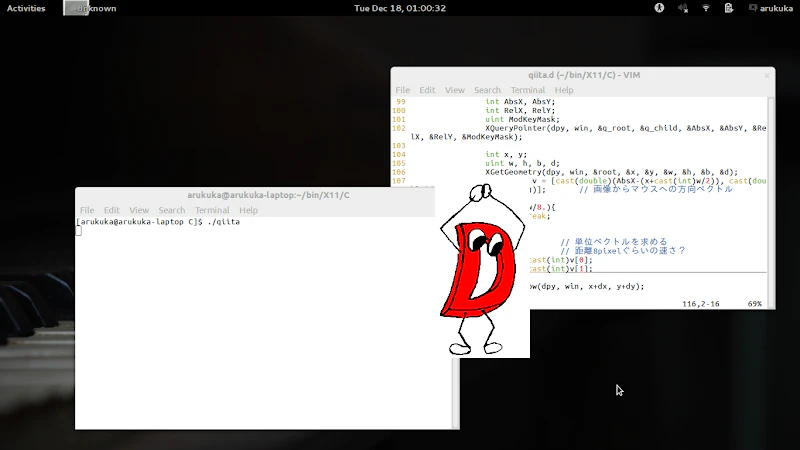Open Terminal menu in VIM window
Viewport: 800px width, 450px height.
coord(528,90)
